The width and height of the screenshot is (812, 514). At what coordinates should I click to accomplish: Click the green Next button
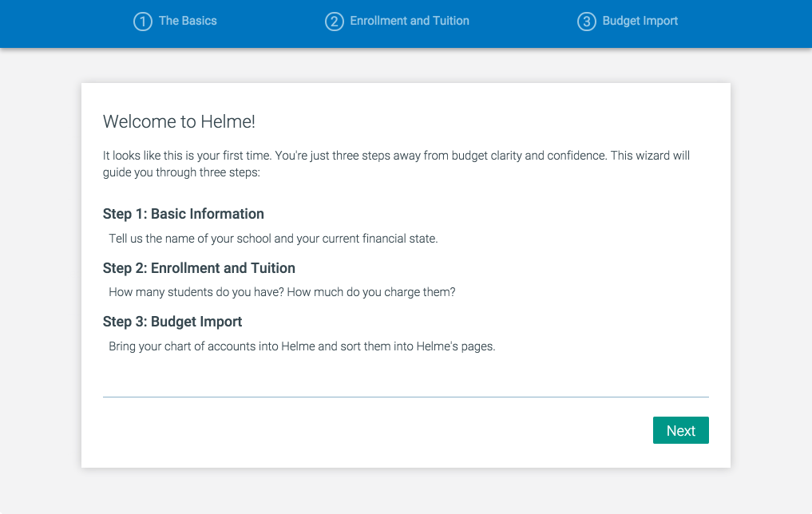click(x=680, y=430)
